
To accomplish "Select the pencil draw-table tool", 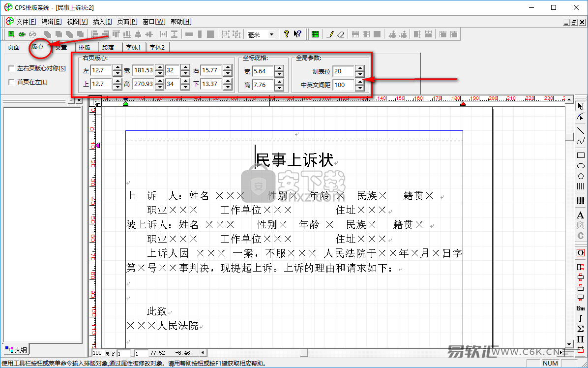I will coord(330,34).
